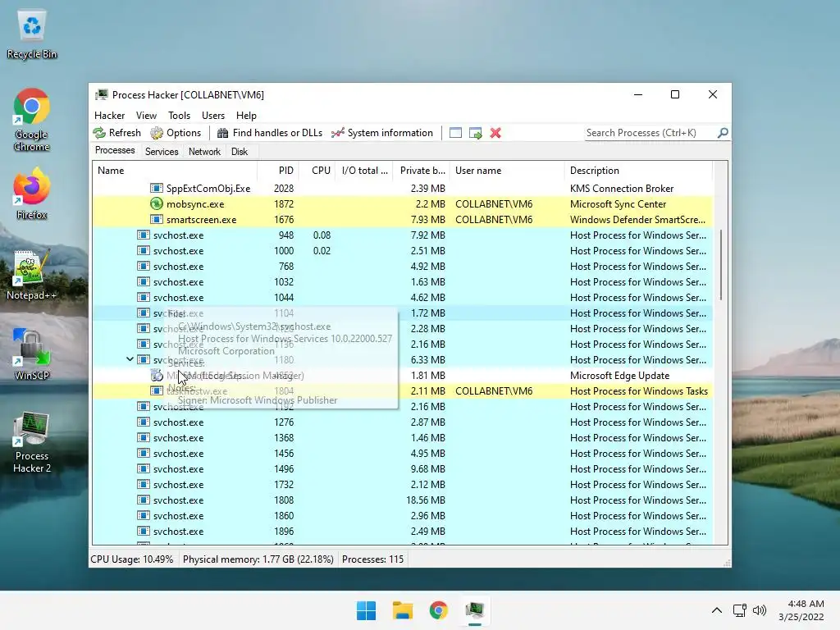Open Process Hacker 2 desktop shortcut

(32, 442)
